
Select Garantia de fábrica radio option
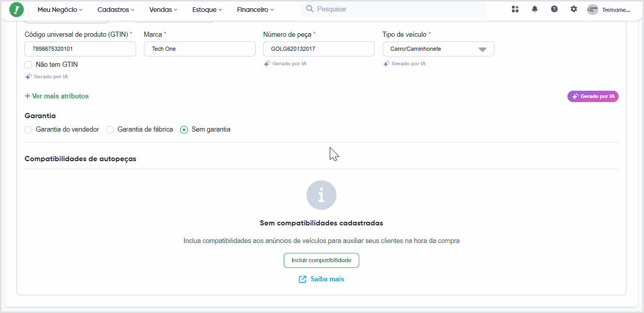[110, 130]
